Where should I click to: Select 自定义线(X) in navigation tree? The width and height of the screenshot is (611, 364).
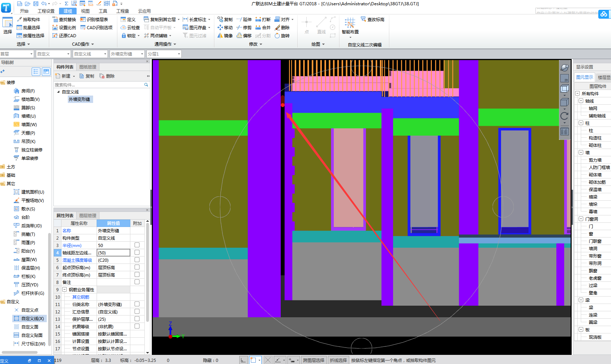tap(29, 318)
